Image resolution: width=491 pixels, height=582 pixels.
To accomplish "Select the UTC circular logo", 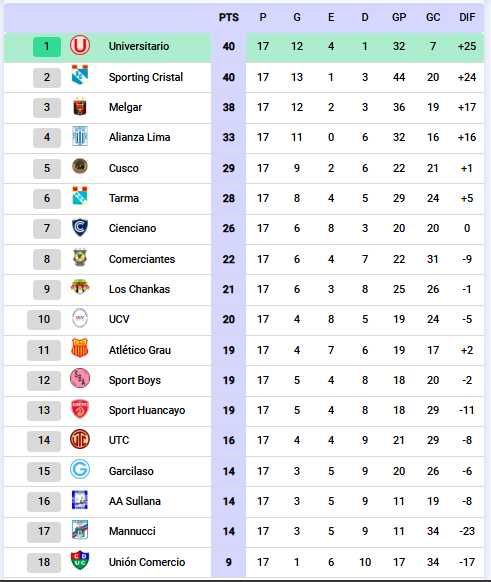I will click(x=80, y=439).
